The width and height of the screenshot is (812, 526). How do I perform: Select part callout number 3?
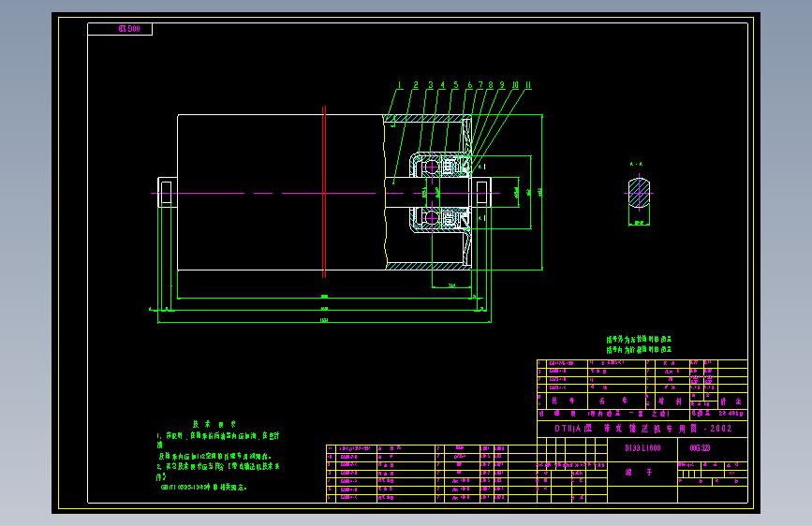click(x=430, y=85)
